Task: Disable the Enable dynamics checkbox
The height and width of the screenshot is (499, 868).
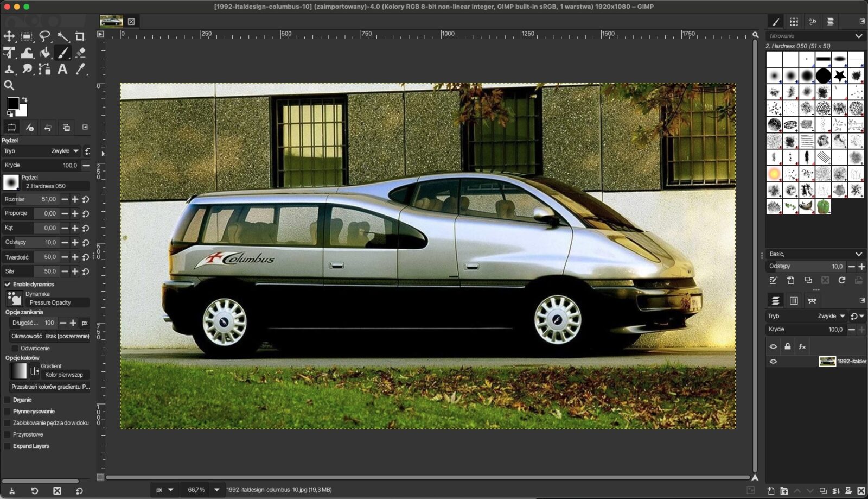Action: pyautogui.click(x=8, y=284)
